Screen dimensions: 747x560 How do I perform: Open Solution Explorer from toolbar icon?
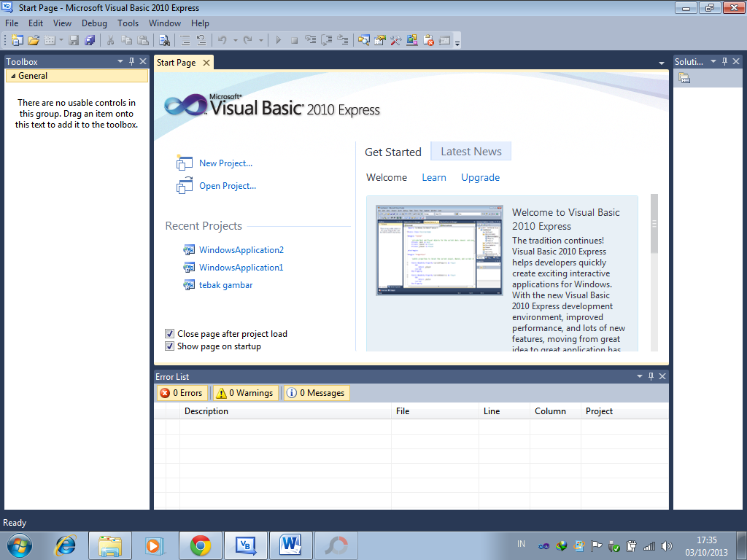click(364, 41)
